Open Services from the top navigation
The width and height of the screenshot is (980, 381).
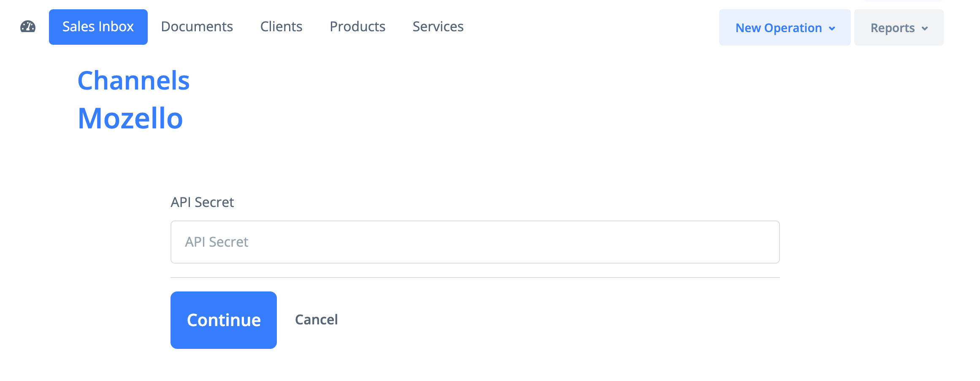[438, 27]
